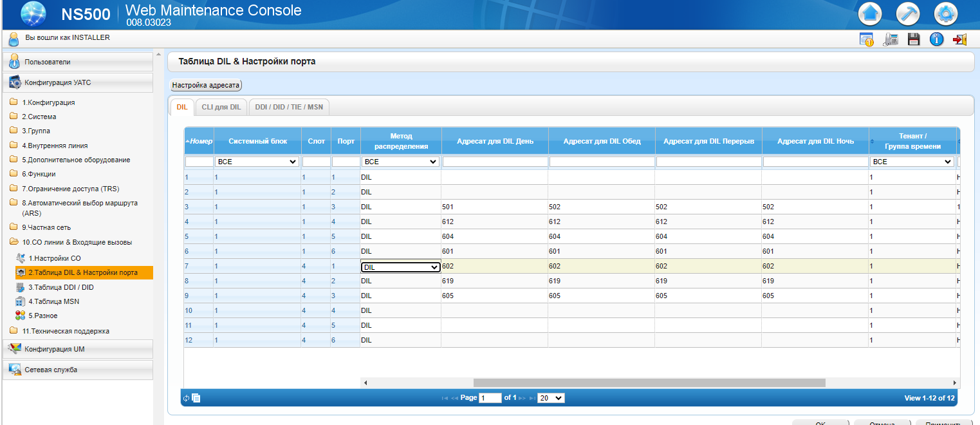980x425 pixels.
Task: Switch to the CLI для DIL tab
Action: point(221,107)
